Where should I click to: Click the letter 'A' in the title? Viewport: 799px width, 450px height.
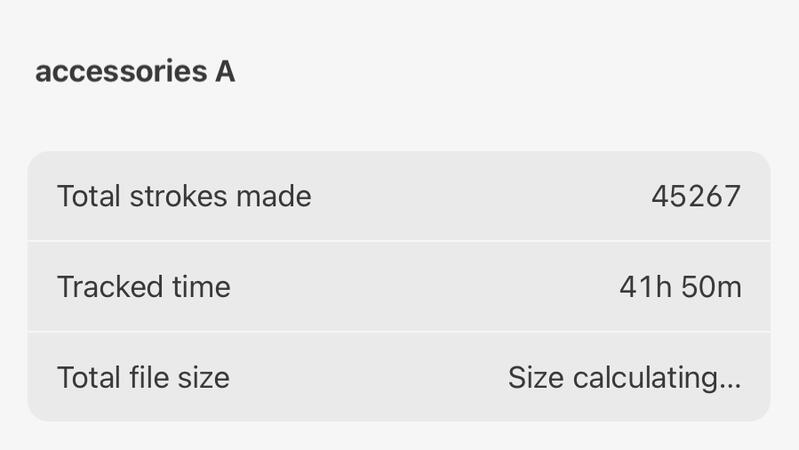pos(225,73)
